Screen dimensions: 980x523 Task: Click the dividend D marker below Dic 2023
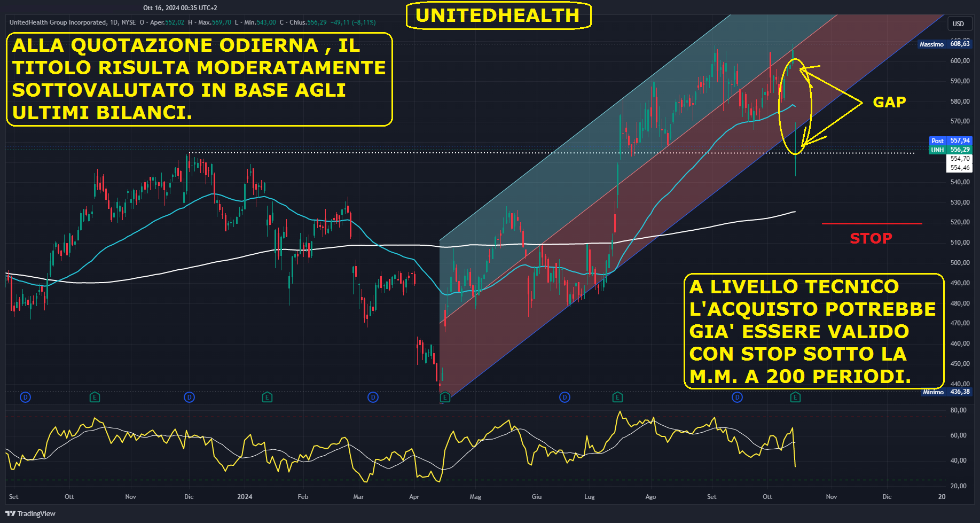pyautogui.click(x=189, y=397)
